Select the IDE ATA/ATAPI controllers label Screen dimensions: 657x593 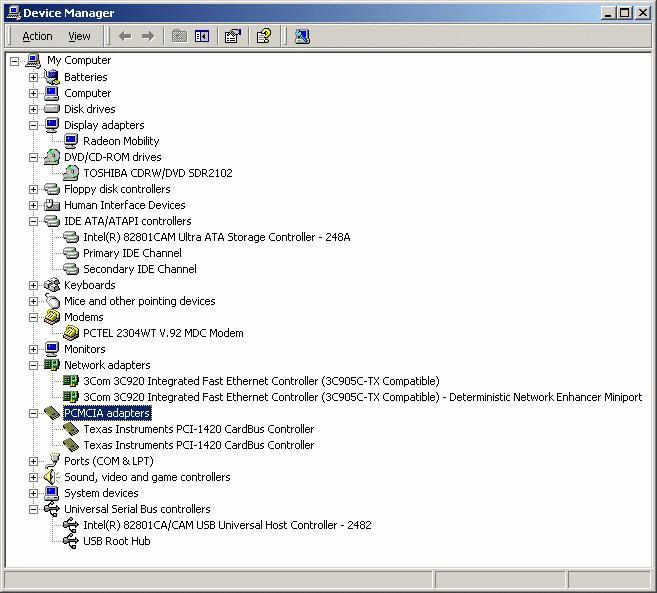[x=127, y=221]
